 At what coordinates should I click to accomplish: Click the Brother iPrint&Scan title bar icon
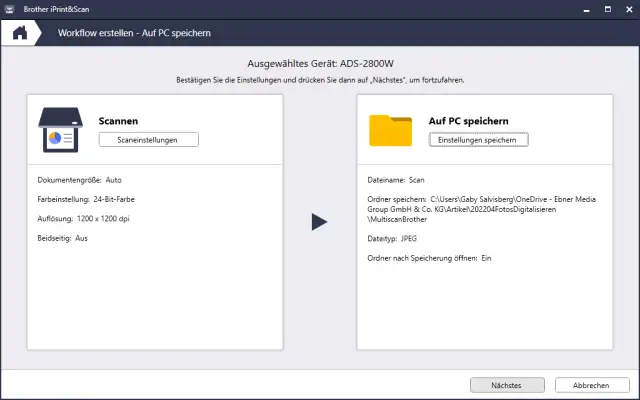(9, 8)
